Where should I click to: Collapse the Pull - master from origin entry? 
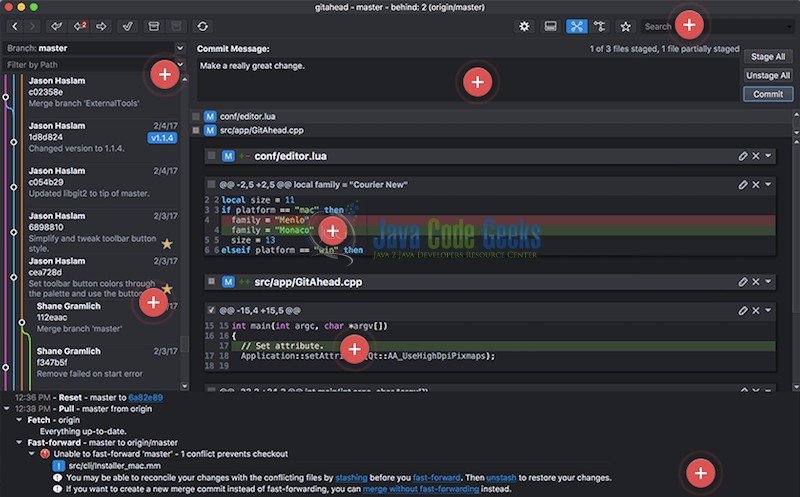click(x=7, y=409)
